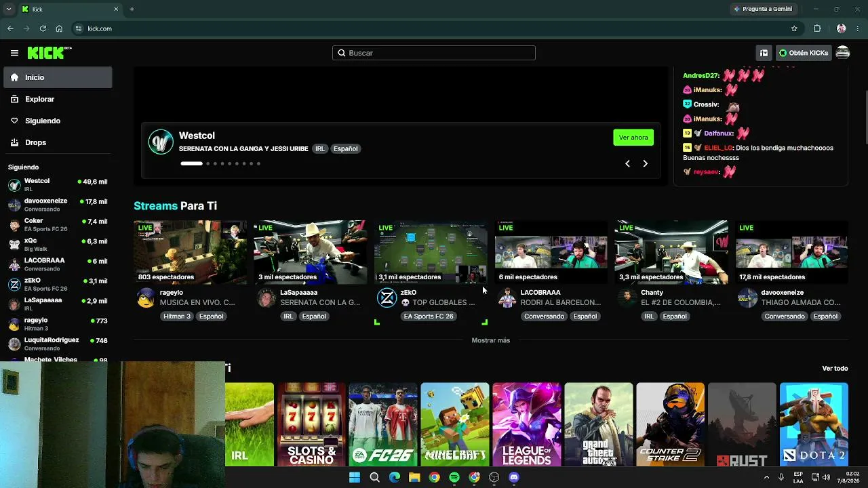Image resolution: width=868 pixels, height=488 pixels.
Task: Open the FC26 category card
Action: tap(383, 424)
